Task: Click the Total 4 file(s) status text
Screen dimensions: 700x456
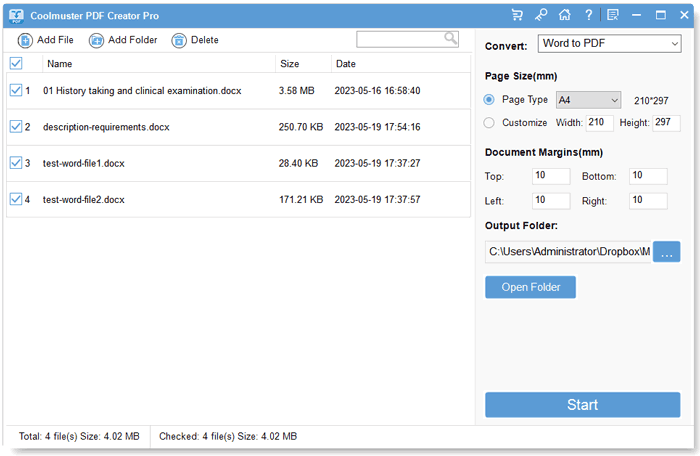Action: tap(79, 436)
